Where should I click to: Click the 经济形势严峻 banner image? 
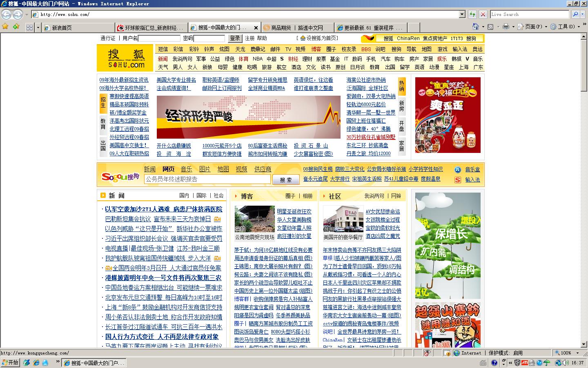(249, 117)
